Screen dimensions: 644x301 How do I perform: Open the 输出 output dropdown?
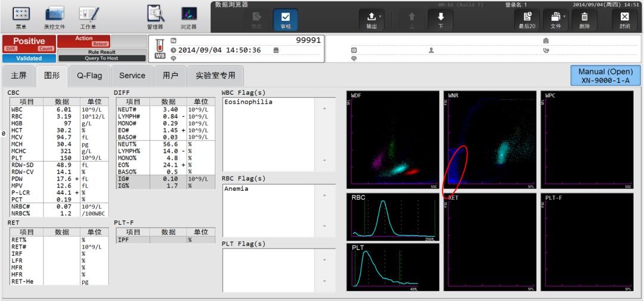(371, 20)
